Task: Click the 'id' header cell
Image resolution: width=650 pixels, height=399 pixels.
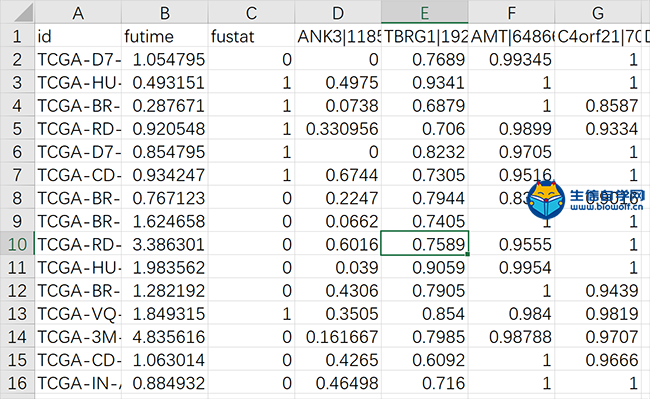Action: [x=78, y=36]
